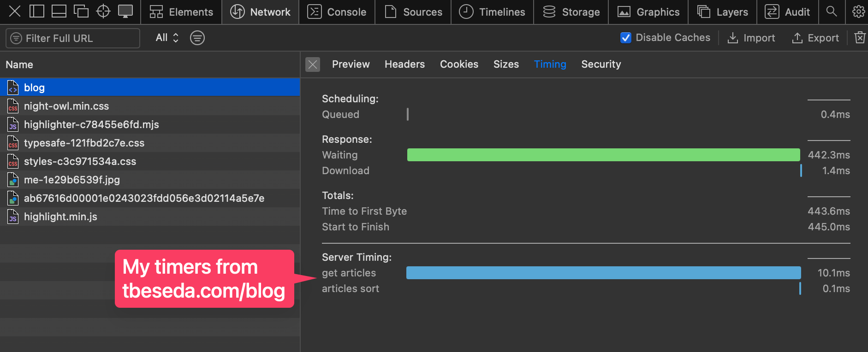868x352 pixels.
Task: Click the group media requests filter icon
Action: (x=197, y=38)
